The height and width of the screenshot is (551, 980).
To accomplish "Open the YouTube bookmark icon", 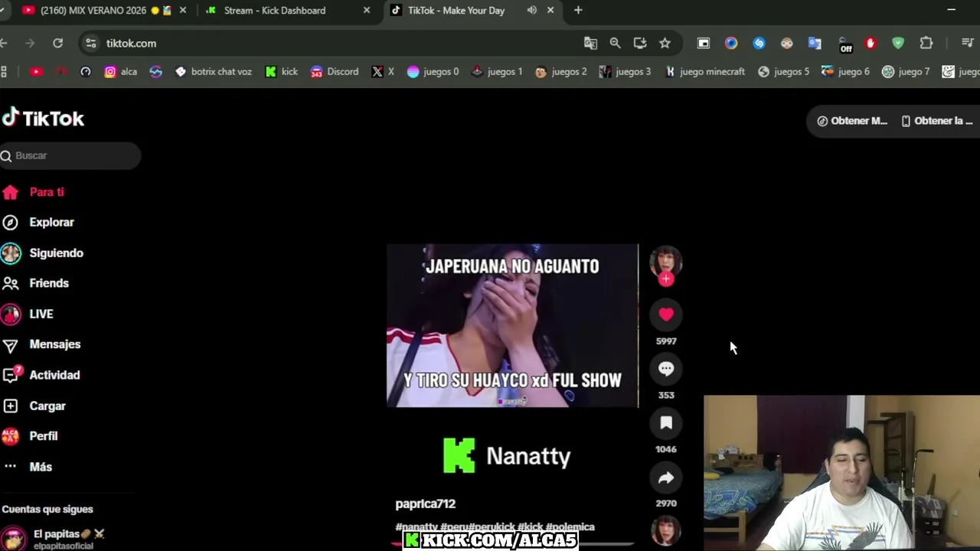I will 36,71.
